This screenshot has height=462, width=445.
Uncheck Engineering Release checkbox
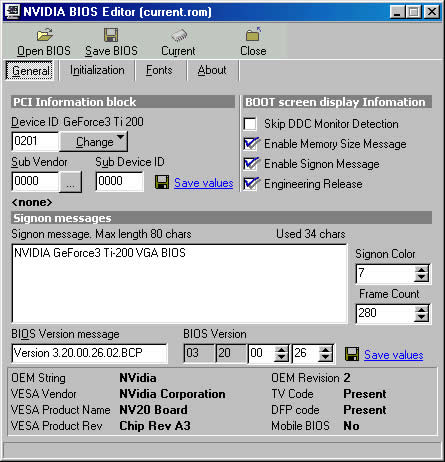pyautogui.click(x=250, y=184)
